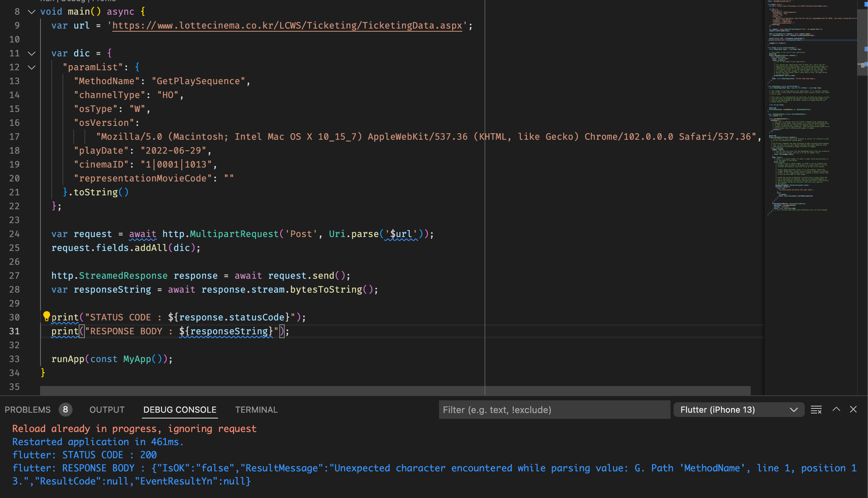Collapse the dic variable fold arrow
This screenshot has width=868, height=498.
[32, 53]
